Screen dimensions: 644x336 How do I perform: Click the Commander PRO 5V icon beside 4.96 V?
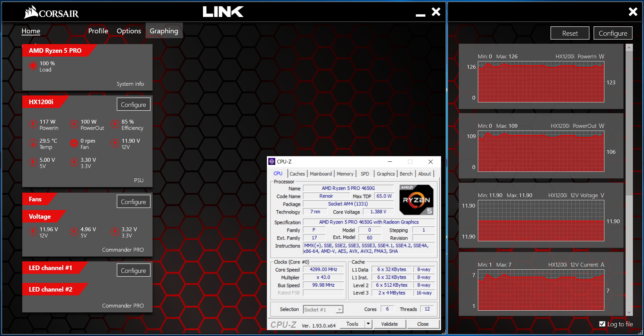(74, 232)
